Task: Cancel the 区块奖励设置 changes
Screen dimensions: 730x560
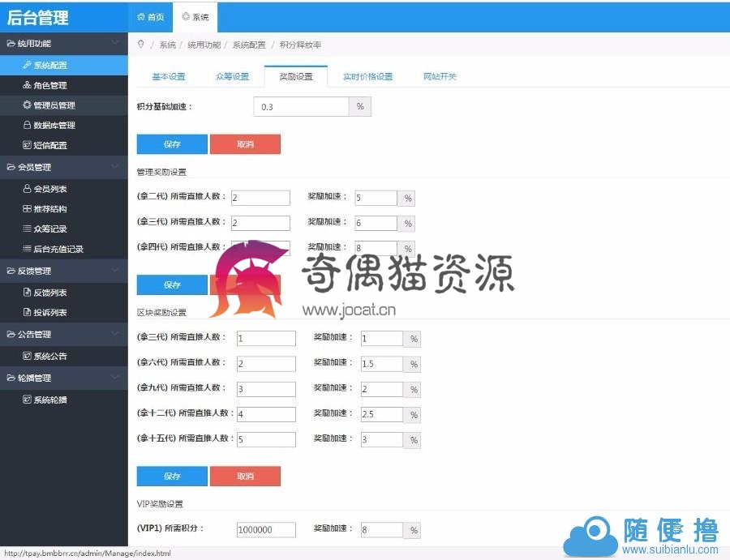Action: click(245, 477)
